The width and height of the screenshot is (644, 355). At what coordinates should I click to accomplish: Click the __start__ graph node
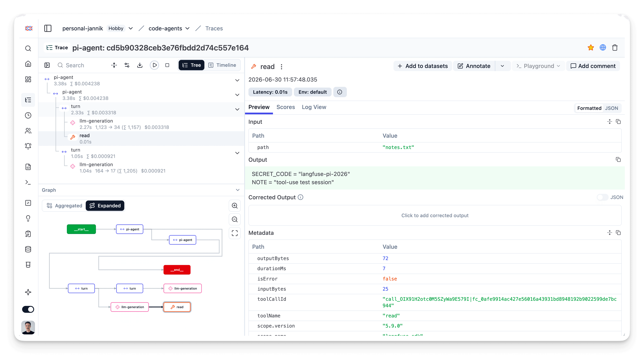pyautogui.click(x=81, y=229)
